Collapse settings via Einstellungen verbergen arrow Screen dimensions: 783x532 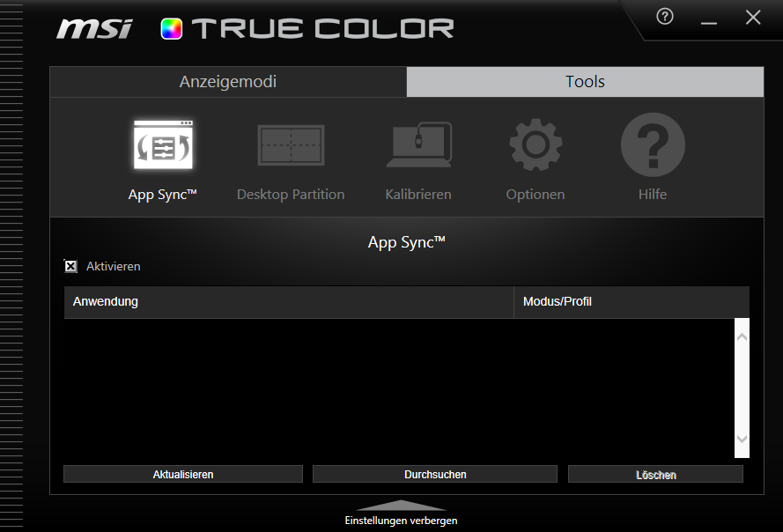pyautogui.click(x=401, y=506)
